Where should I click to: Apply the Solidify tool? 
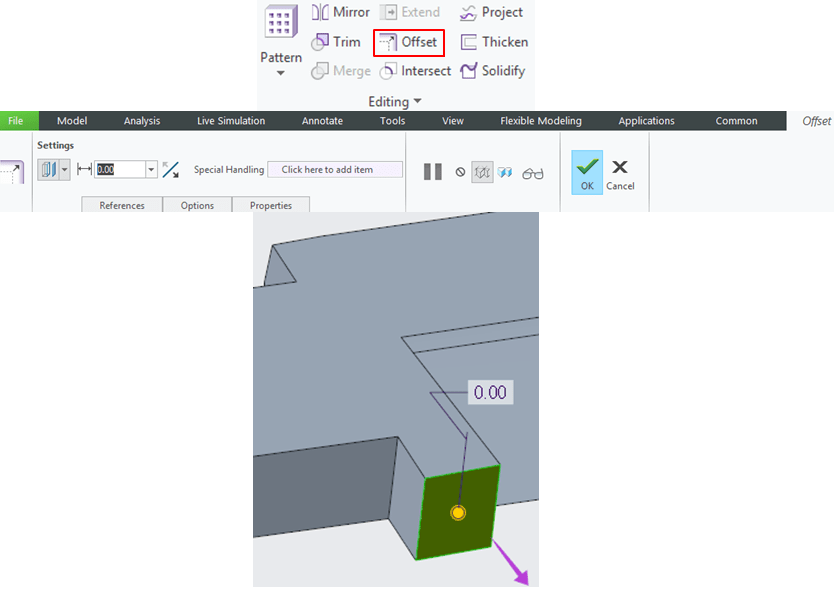(x=491, y=71)
